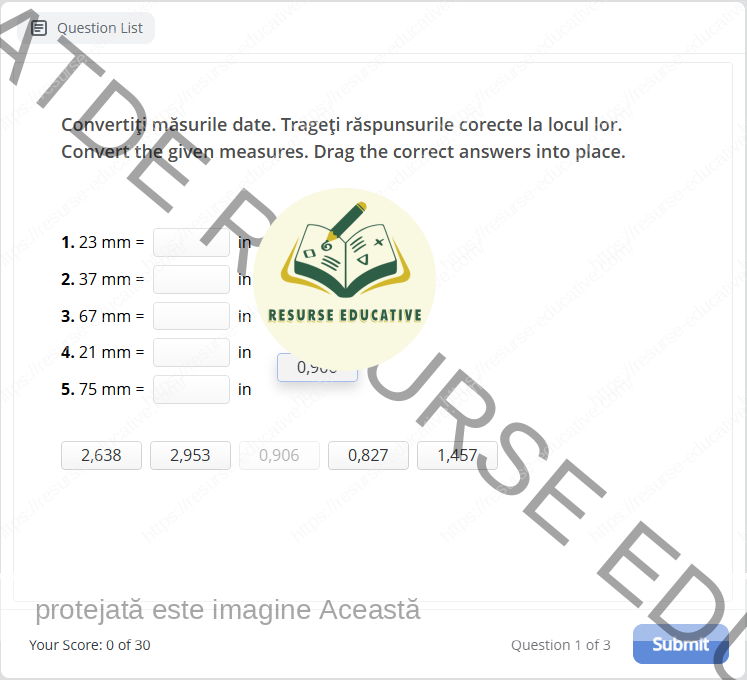Pick the 1,457 answer tile
The width and height of the screenshot is (747, 680).
tap(457, 455)
